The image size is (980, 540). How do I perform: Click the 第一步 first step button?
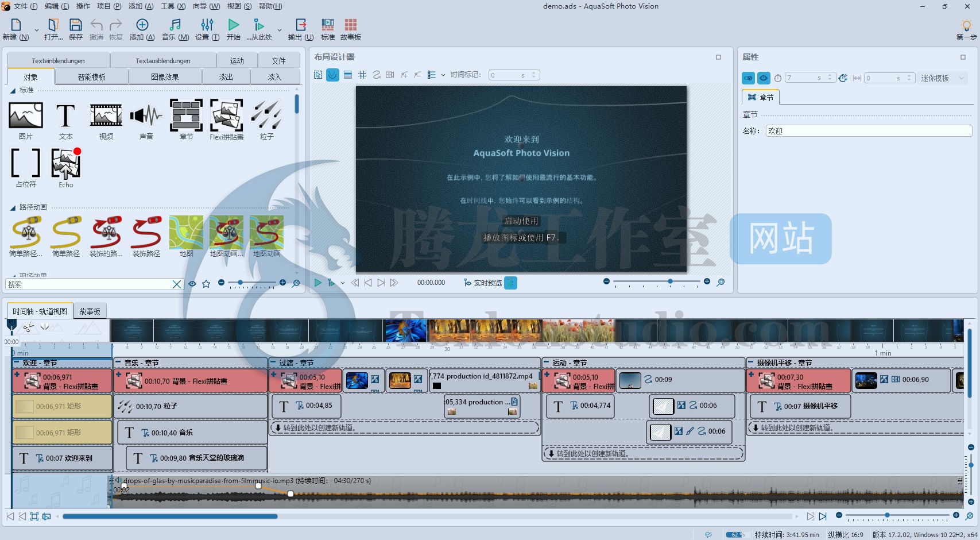[x=966, y=29]
